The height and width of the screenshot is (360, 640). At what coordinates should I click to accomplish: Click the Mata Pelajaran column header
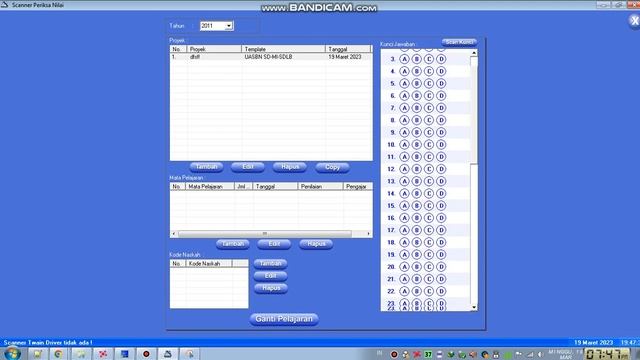210,187
